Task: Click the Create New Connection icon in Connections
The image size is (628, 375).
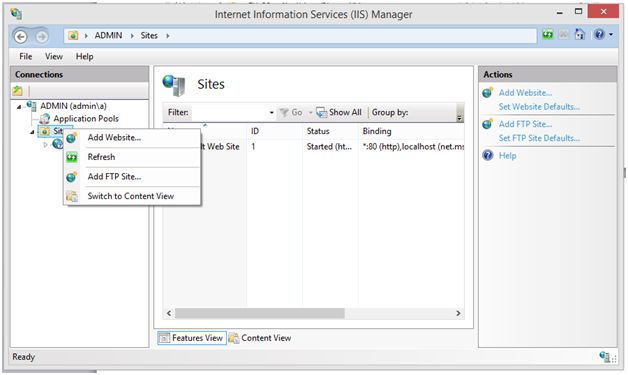Action: point(17,91)
